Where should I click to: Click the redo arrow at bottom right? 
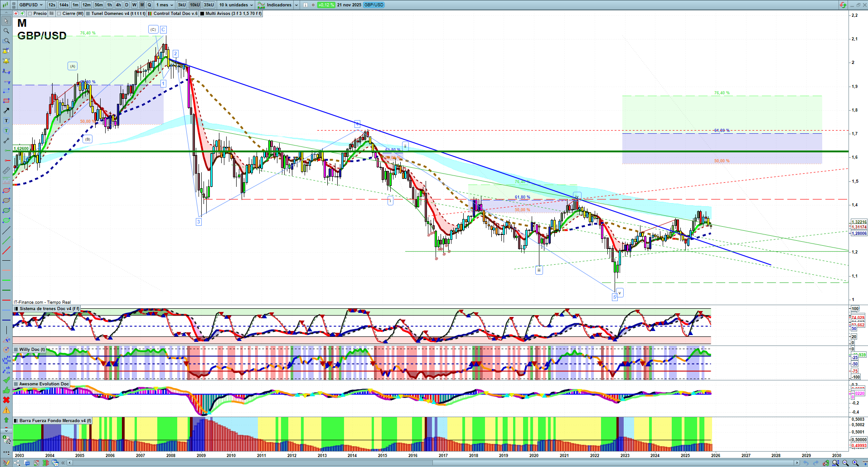pos(816,463)
